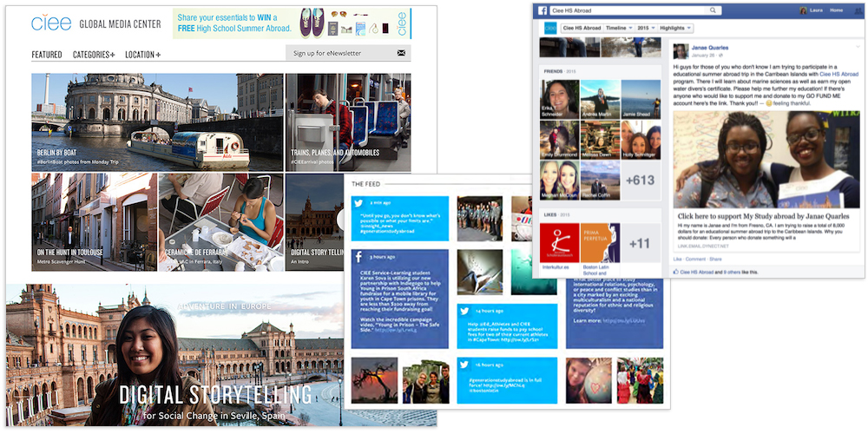The image size is (868, 434).
Task: Click the orange Prima Perpetua like thumbnail
Action: [600, 243]
